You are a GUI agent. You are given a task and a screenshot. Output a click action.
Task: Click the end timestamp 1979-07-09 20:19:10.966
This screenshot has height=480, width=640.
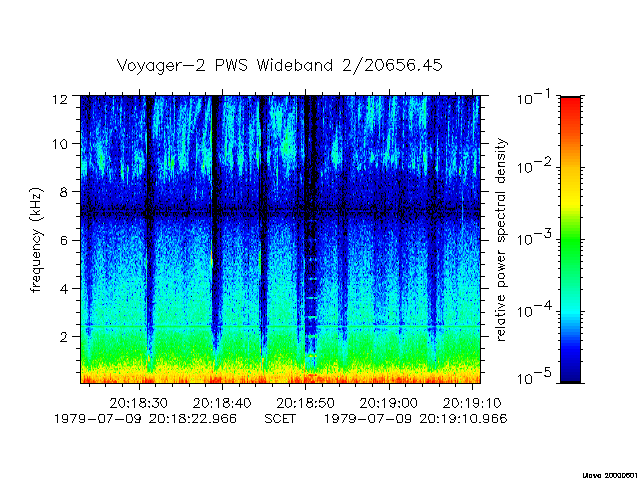(x=416, y=419)
